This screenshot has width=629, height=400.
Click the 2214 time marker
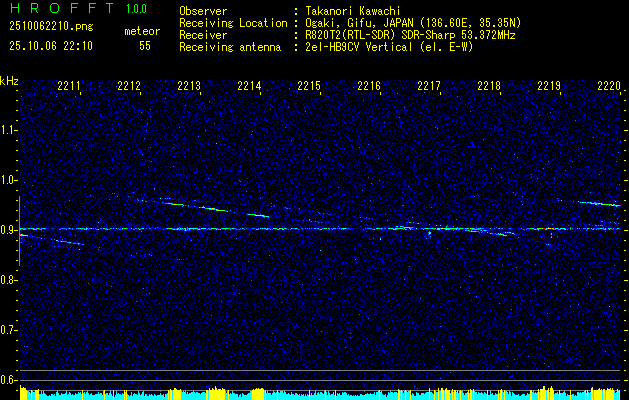tap(249, 86)
